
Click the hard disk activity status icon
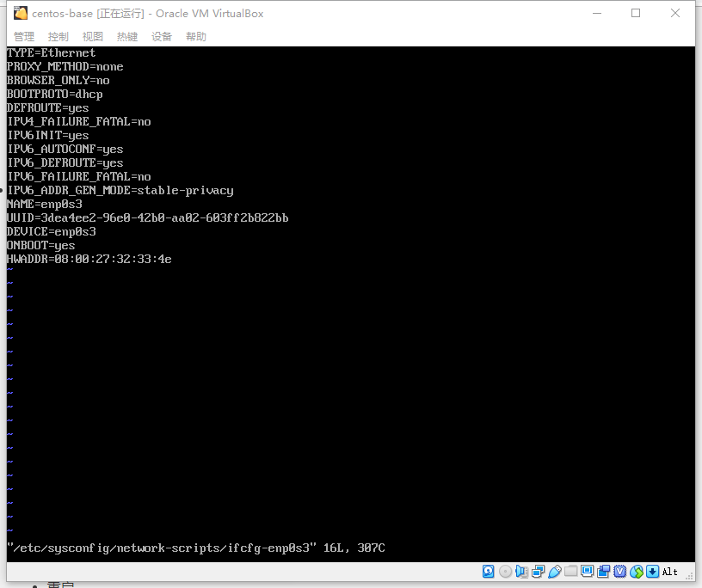(x=489, y=571)
